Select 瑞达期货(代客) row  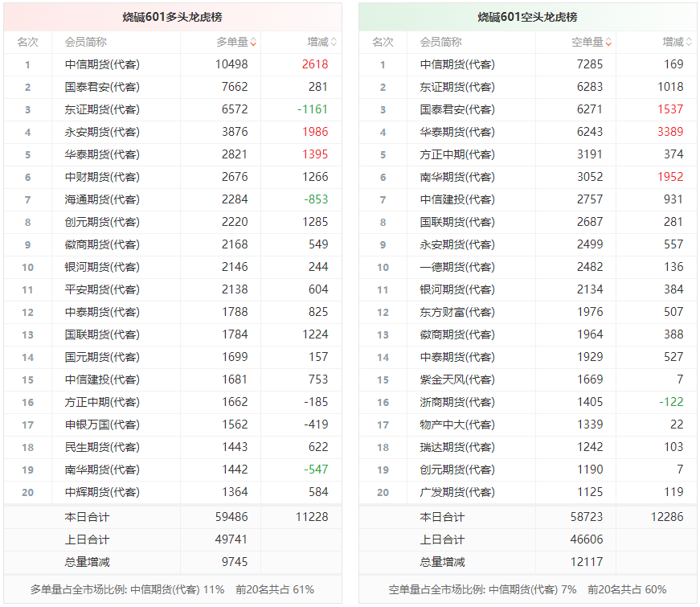pos(528,447)
